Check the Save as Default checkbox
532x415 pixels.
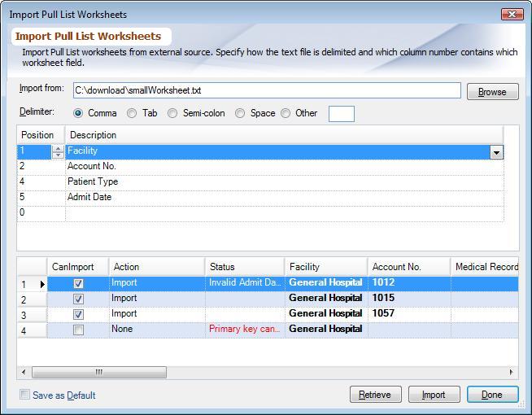click(x=24, y=395)
